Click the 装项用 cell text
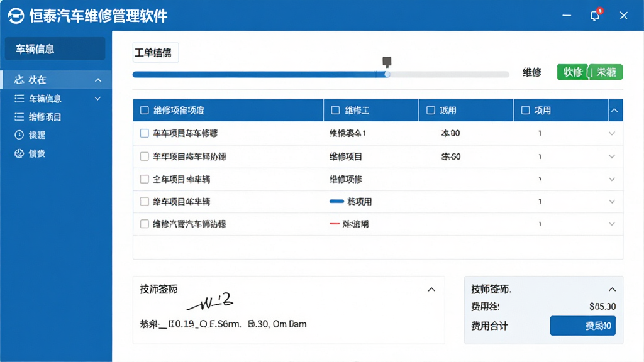This screenshot has width=644, height=362. pos(359,202)
